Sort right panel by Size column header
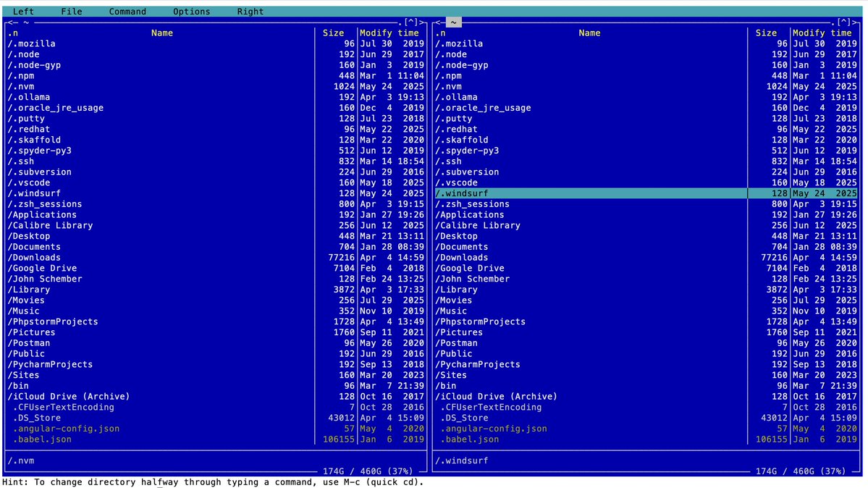Screen dimensions: 868x488 (766, 33)
